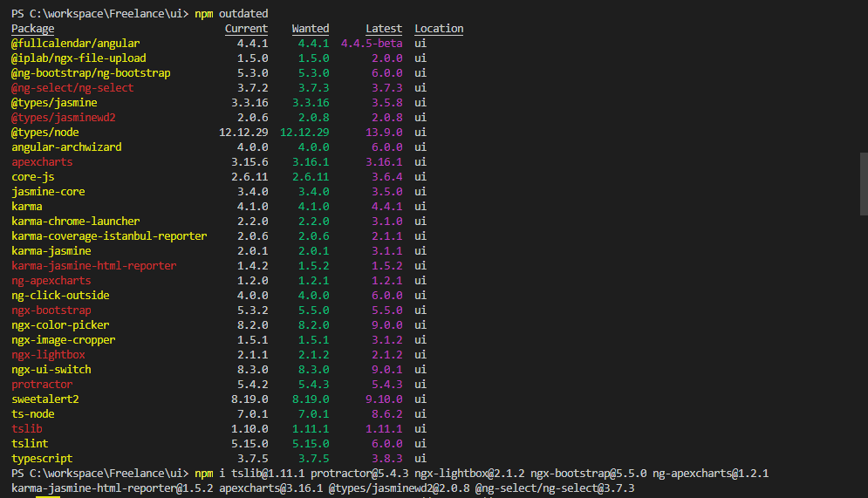This screenshot has width=868, height=498.
Task: Click the 'core-js' package name
Action: (32, 177)
